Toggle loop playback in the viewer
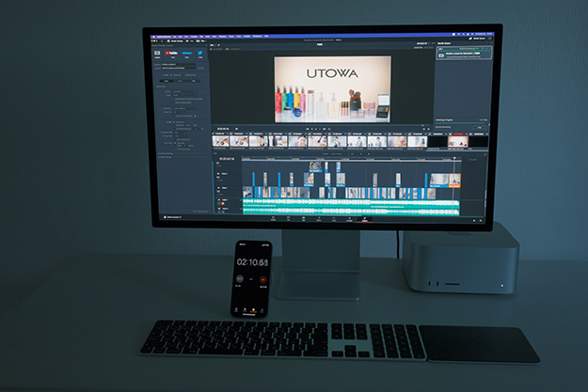Viewport: 588px width, 392px height. click(329, 129)
